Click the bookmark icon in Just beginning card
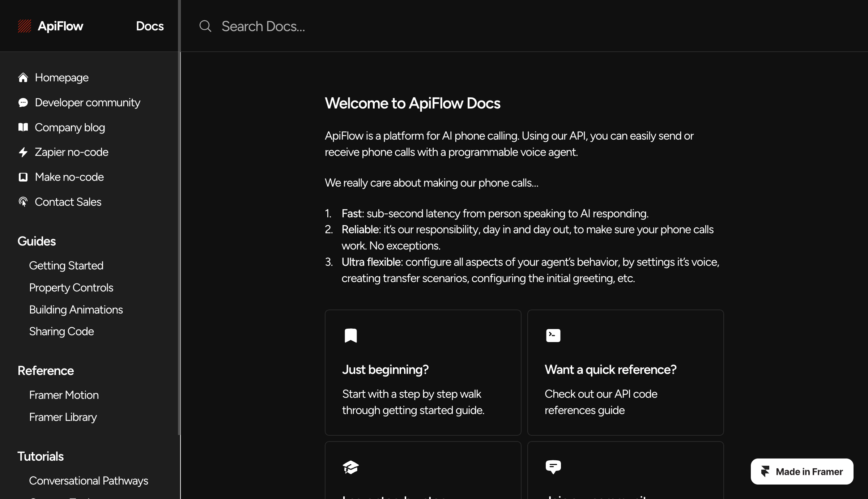Screen dimensions: 868x499 (350, 336)
